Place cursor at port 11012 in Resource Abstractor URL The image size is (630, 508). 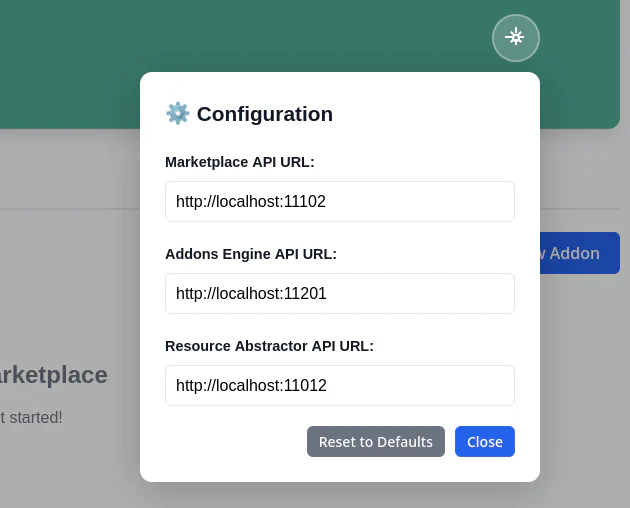click(x=305, y=385)
